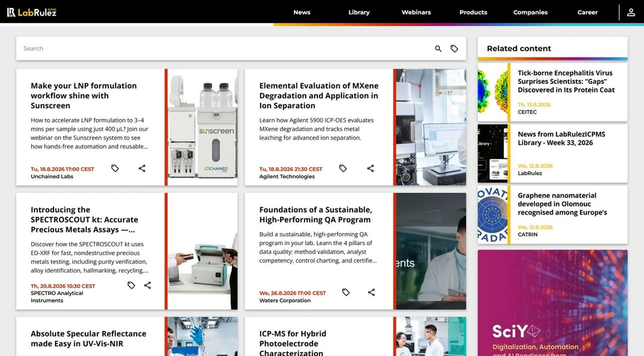Click 'Unchained Labs' company name
This screenshot has width=644, height=356.
51,177
